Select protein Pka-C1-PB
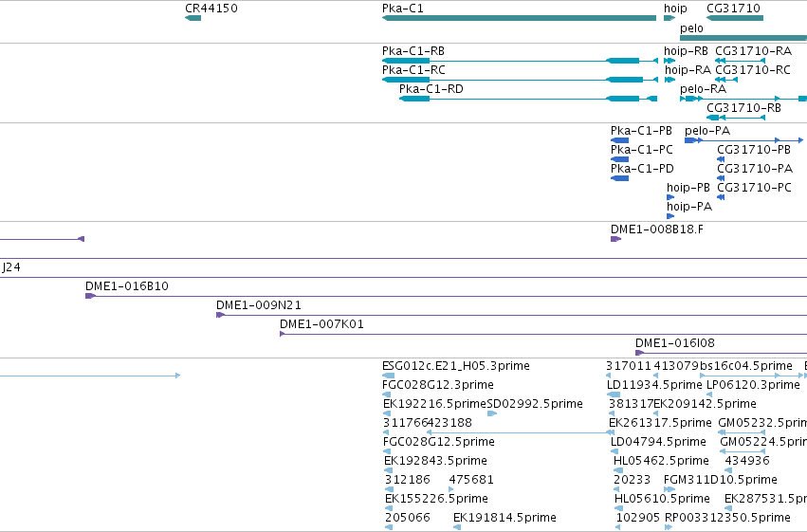The height and width of the screenshot is (532, 807). click(x=619, y=140)
